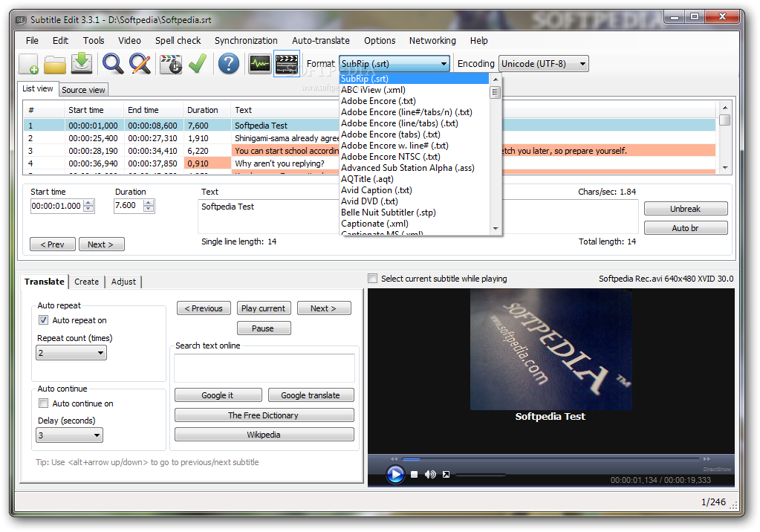This screenshot has height=532, width=760.
Task: Open the Tools menu
Action: (x=94, y=41)
